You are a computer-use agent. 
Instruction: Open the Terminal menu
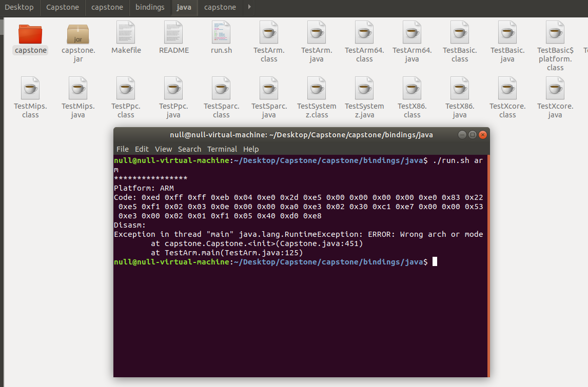(x=222, y=149)
